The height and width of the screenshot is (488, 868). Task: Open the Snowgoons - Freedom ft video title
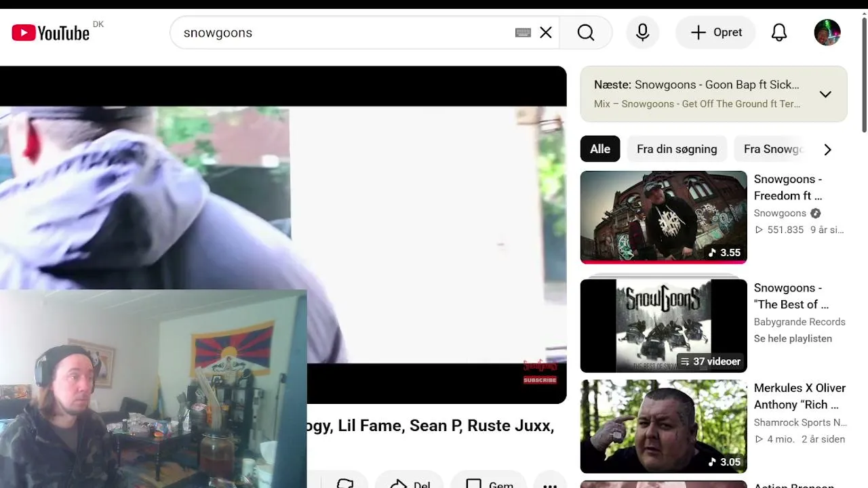coord(788,187)
